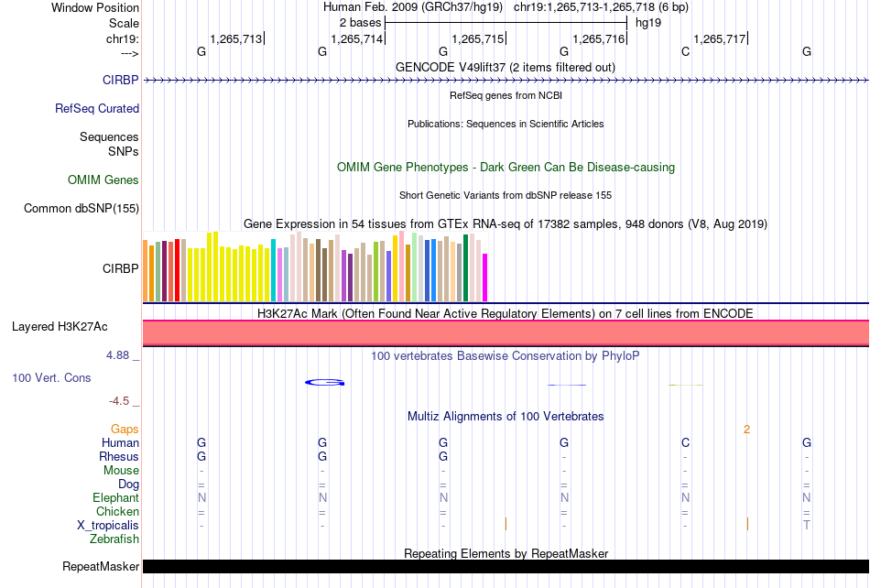Select the Common dbSNP(155) track label
870x588 pixels.
(82, 208)
